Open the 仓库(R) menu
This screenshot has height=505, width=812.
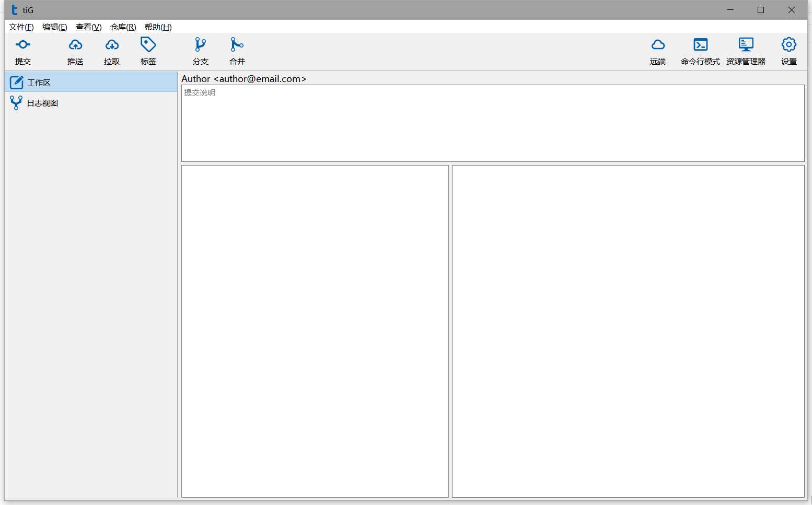[123, 27]
